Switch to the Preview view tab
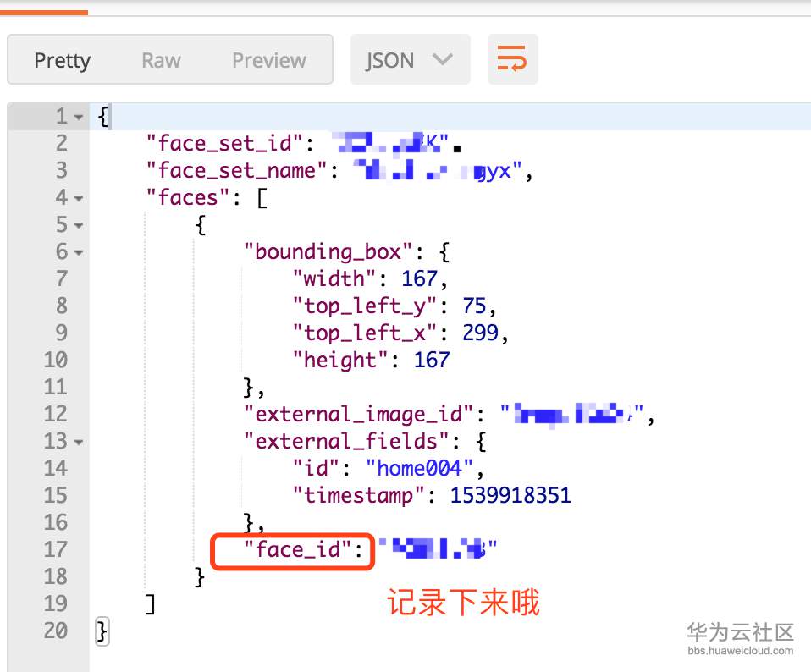The width and height of the screenshot is (811, 672). (269, 60)
